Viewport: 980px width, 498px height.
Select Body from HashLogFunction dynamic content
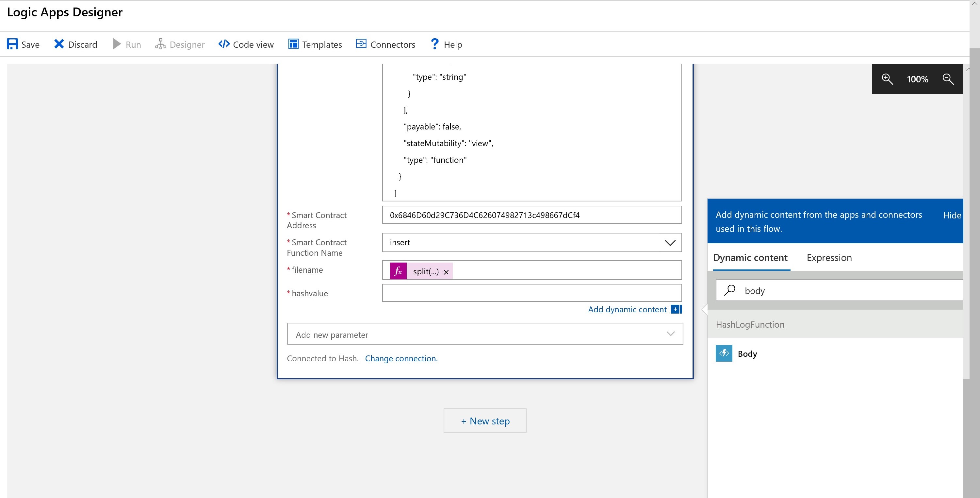(747, 354)
